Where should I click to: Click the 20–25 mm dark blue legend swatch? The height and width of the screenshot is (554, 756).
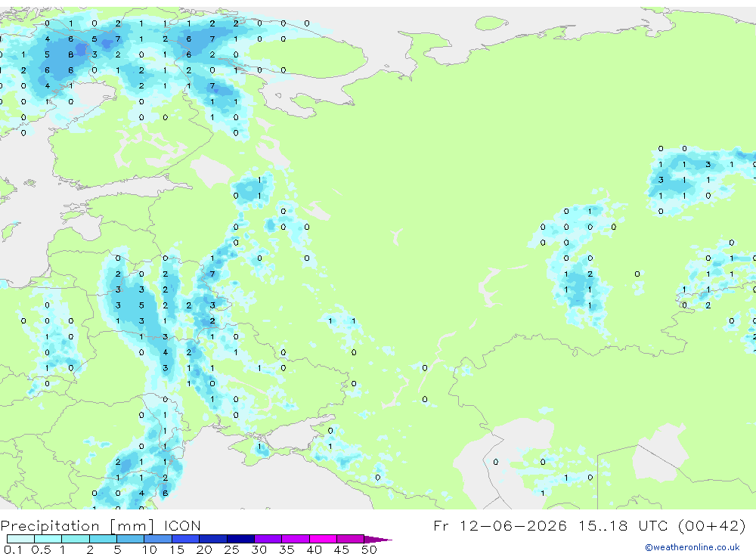[x=212, y=539]
